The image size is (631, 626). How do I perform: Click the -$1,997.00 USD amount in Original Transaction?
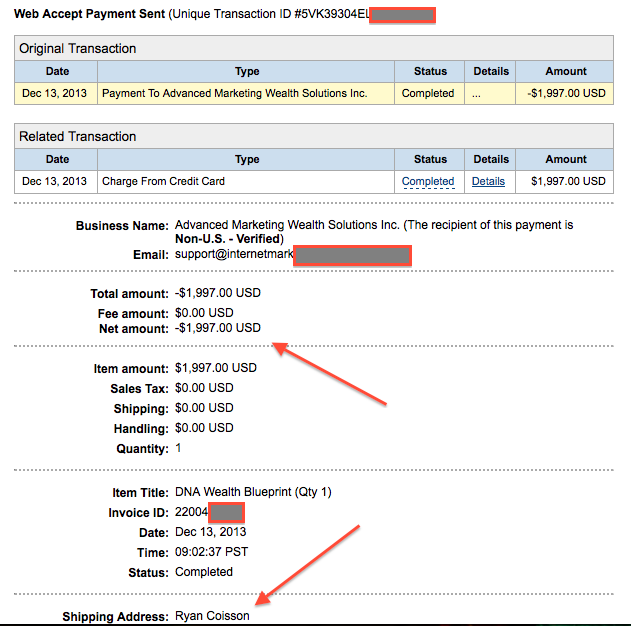pyautogui.click(x=566, y=94)
